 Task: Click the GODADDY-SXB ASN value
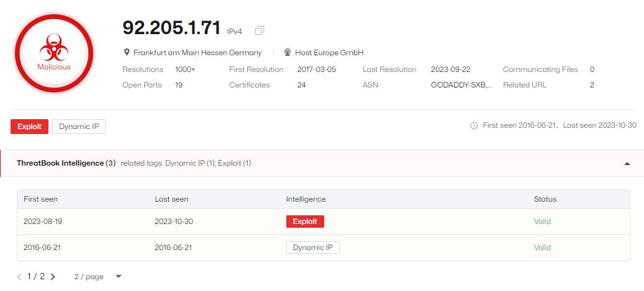461,85
